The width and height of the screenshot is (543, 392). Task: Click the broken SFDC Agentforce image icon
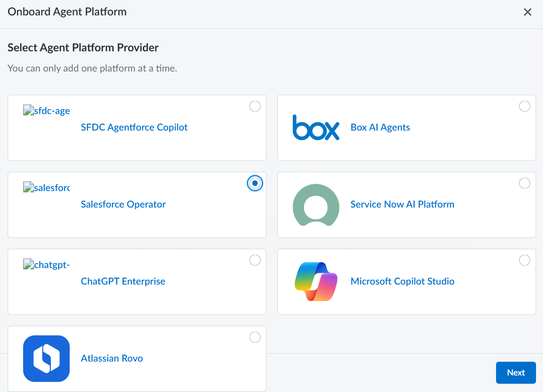click(x=29, y=110)
